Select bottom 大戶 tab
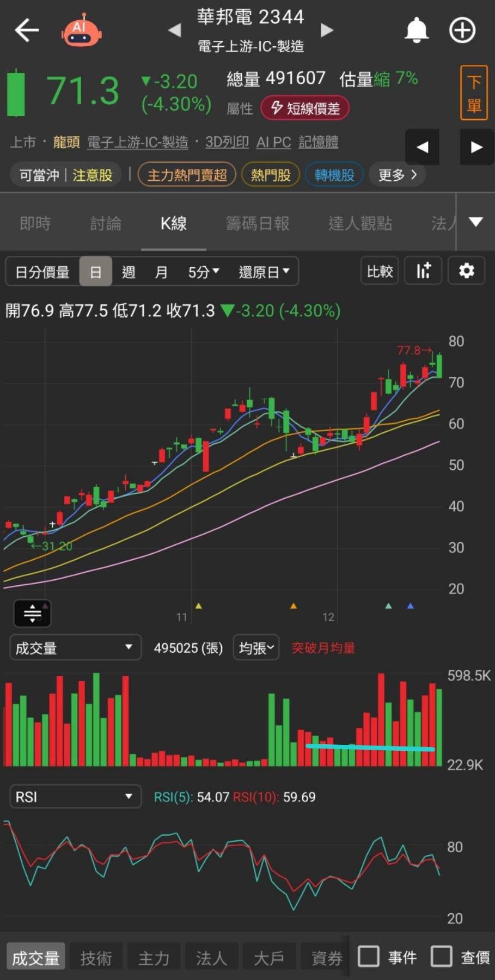Viewport: 495px width, 980px height. click(269, 958)
